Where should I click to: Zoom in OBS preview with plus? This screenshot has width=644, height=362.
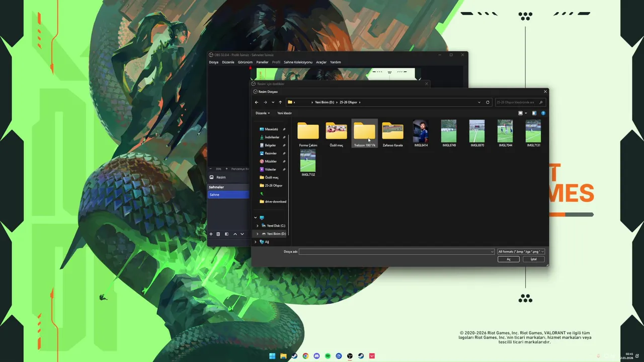tap(226, 169)
